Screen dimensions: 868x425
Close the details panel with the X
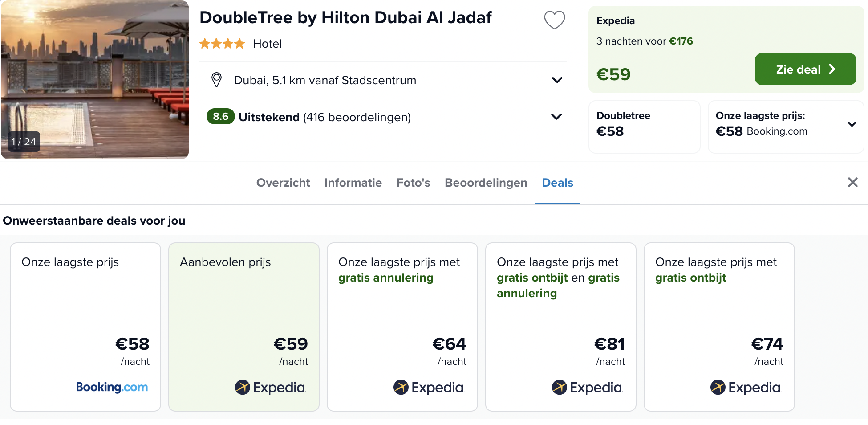[x=852, y=182]
